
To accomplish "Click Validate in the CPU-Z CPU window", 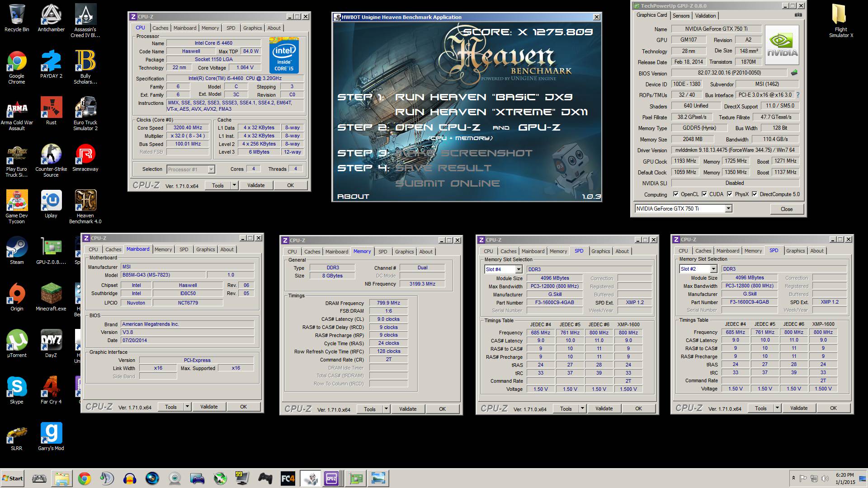I will (x=256, y=185).
